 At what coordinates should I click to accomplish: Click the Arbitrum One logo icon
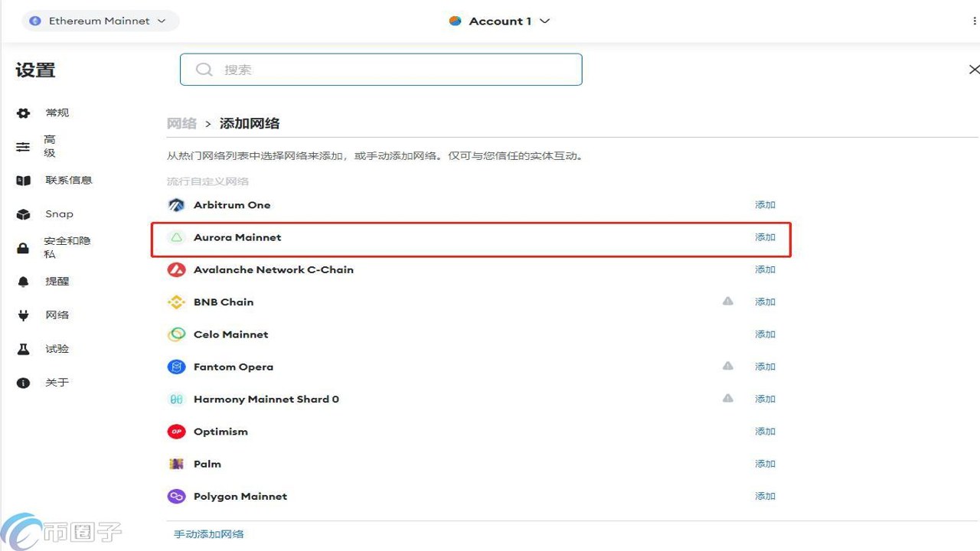point(176,205)
